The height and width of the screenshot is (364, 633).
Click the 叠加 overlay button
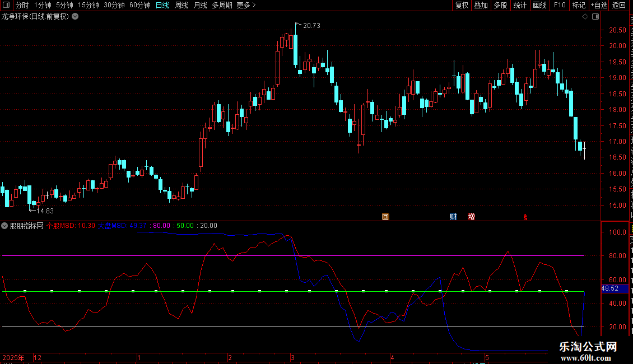coord(481,5)
